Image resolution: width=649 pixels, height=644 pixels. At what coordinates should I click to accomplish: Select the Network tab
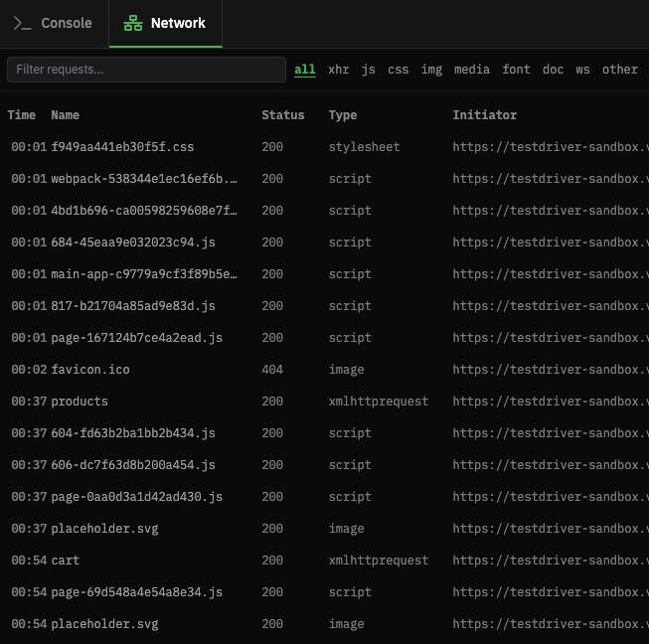165,23
